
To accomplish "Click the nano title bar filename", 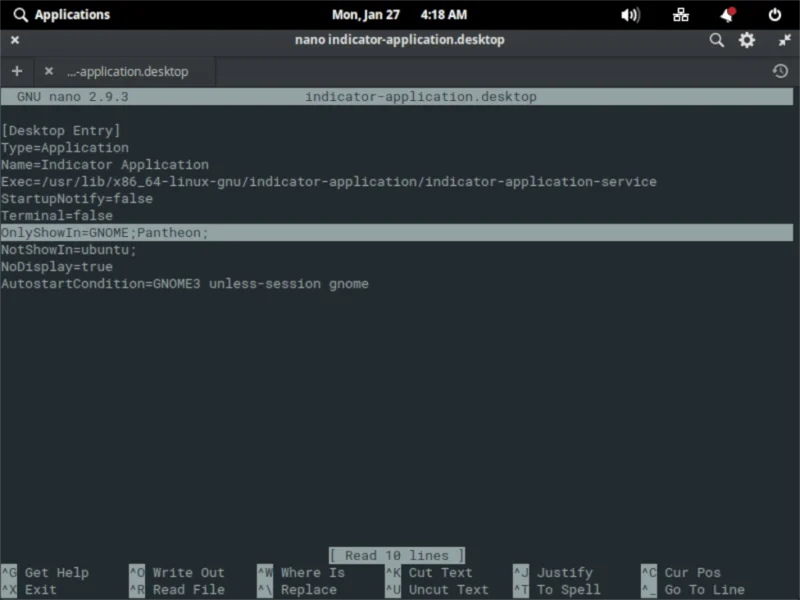I will pos(420,96).
